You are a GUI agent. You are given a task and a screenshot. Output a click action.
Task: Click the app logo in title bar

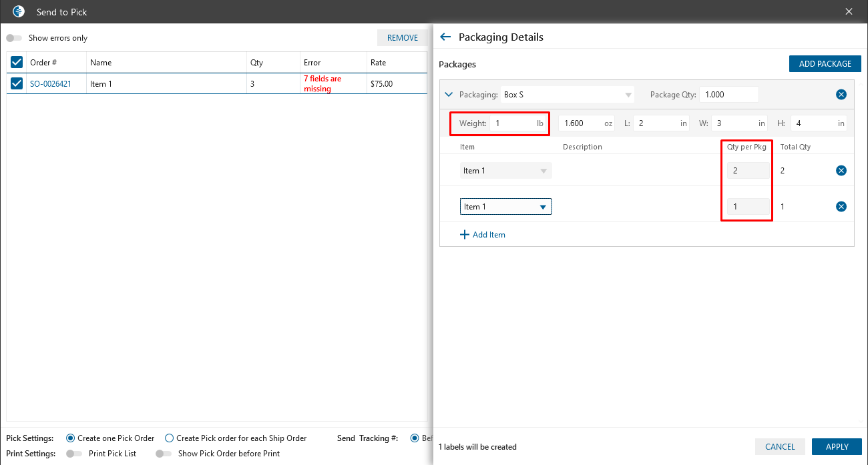coord(19,11)
